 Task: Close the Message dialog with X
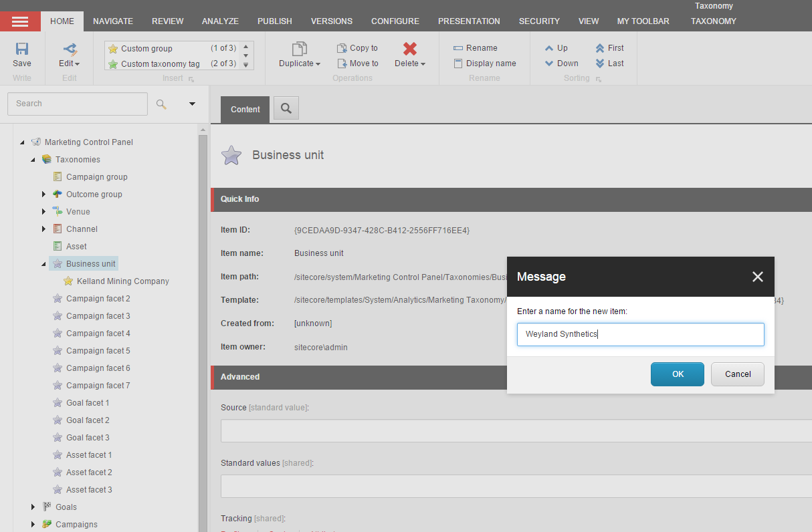758,277
